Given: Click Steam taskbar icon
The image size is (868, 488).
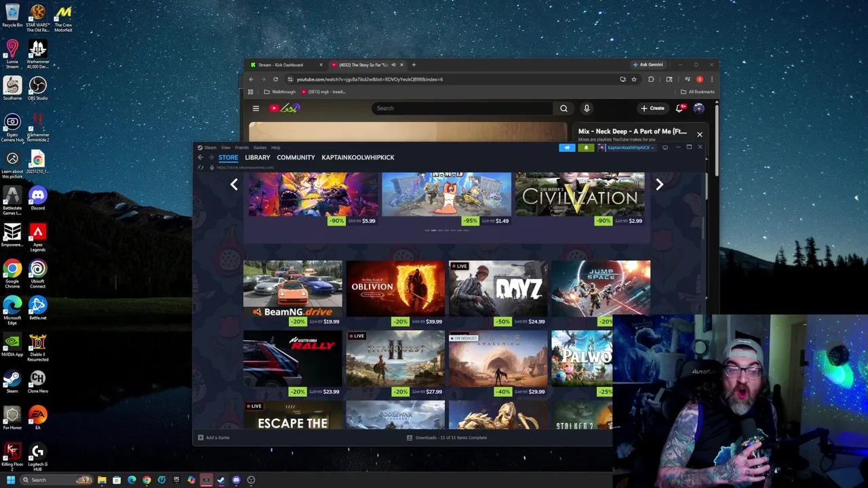Looking at the screenshot, I should click(221, 480).
